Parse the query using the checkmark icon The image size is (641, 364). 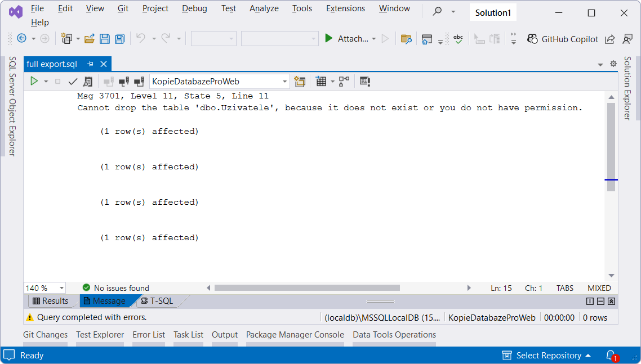click(x=73, y=81)
